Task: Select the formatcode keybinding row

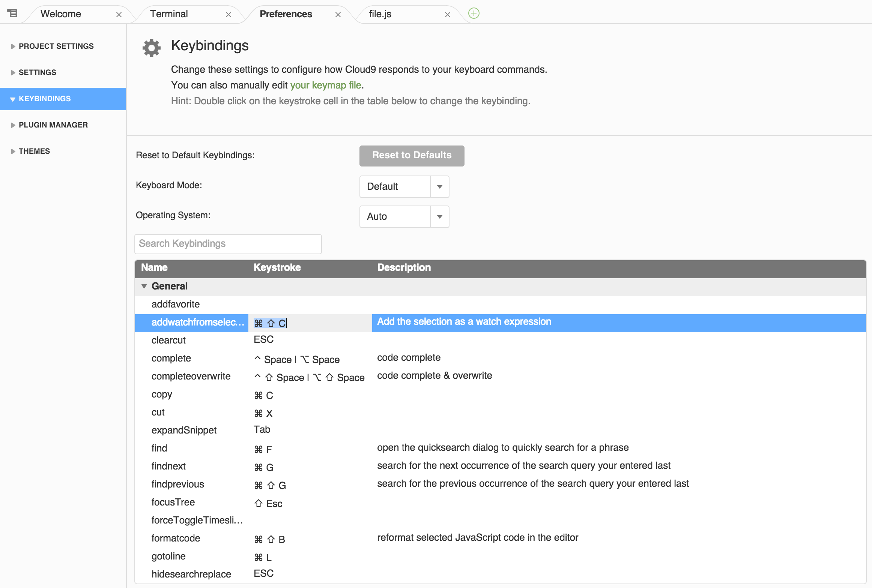Action: [x=176, y=538]
